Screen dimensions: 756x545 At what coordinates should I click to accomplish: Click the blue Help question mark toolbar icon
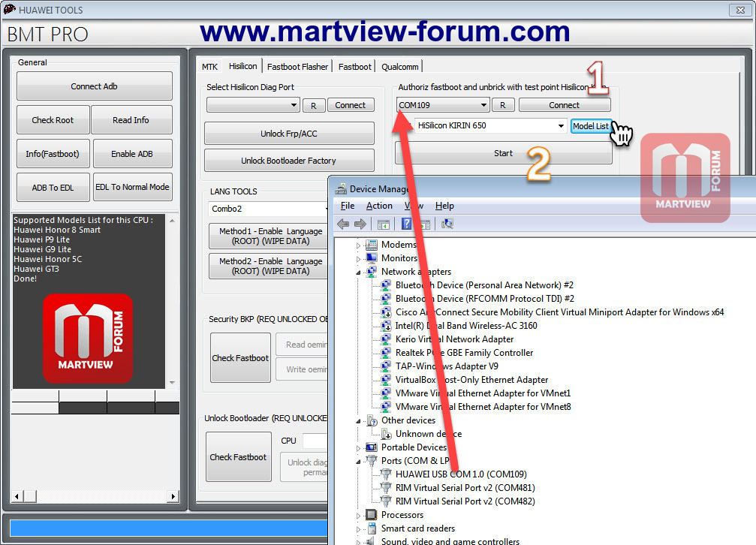406,223
